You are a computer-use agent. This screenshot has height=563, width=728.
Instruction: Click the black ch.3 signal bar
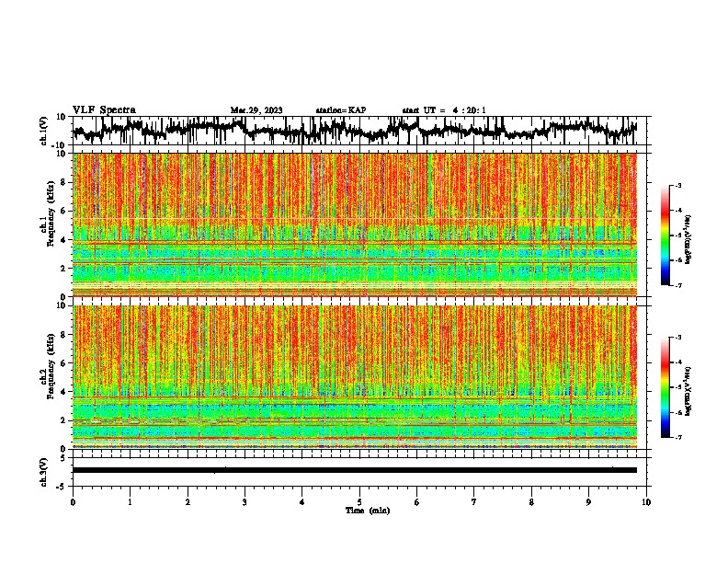tap(355, 470)
